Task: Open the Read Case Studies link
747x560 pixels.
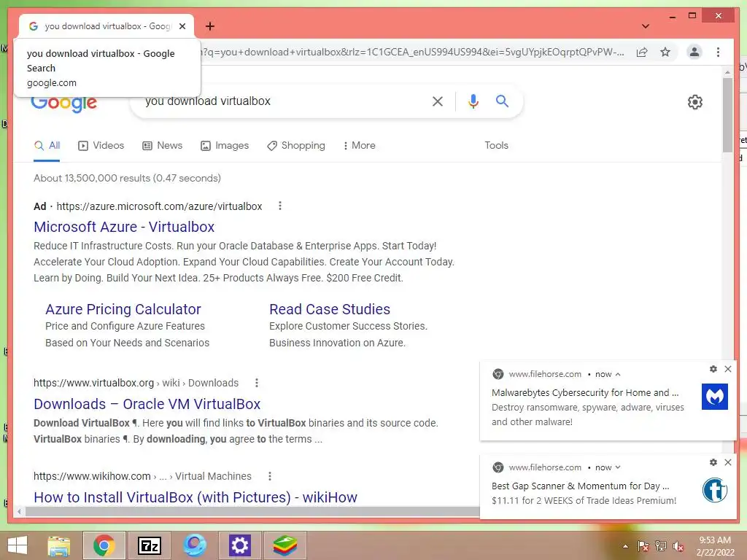Action: coord(330,309)
